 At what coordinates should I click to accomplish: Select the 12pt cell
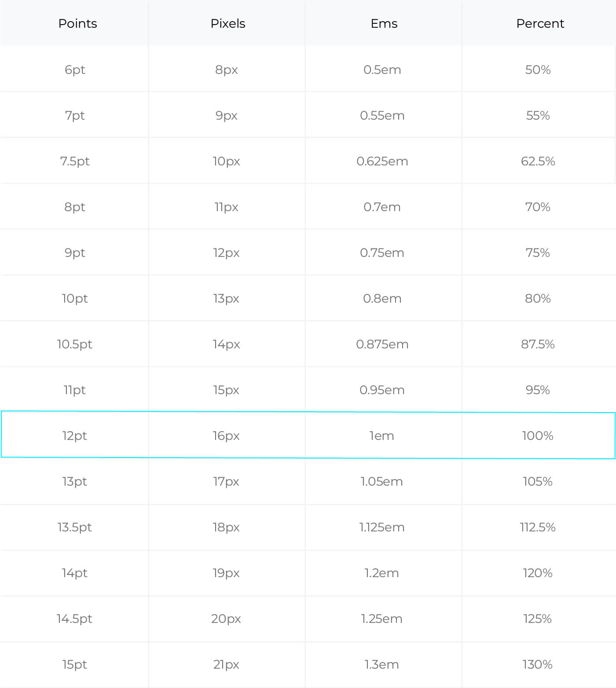click(74, 435)
